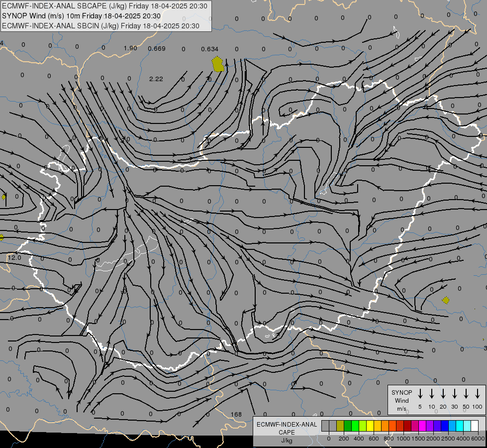
Task: Choose the white CAPE legend swatch
Action: pos(475,426)
